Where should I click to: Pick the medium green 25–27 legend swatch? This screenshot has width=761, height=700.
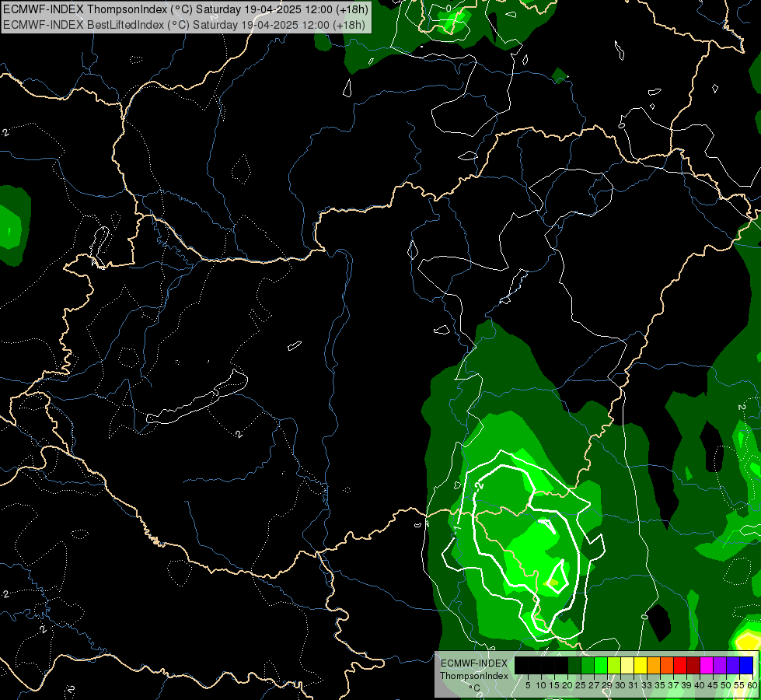[588, 666]
